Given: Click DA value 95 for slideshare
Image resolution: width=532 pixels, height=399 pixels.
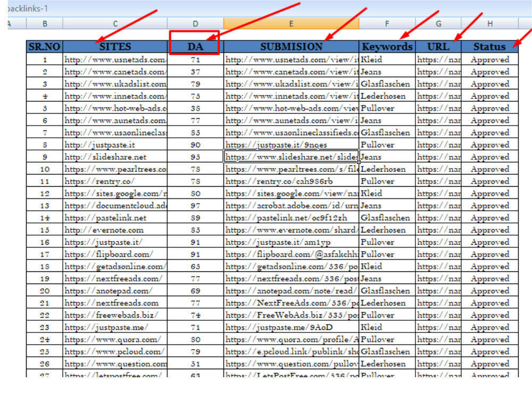Looking at the screenshot, I should 195,157.
